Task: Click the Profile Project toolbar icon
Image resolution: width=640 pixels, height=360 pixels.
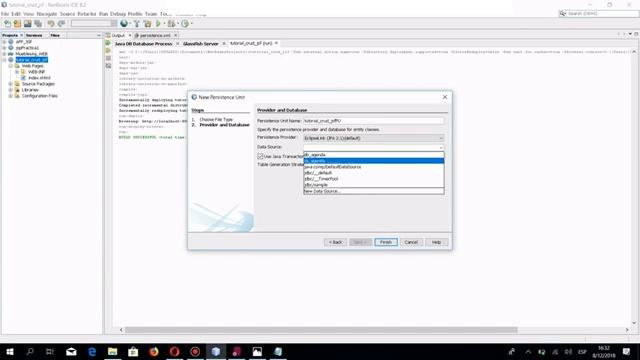Action: pyautogui.click(x=185, y=24)
